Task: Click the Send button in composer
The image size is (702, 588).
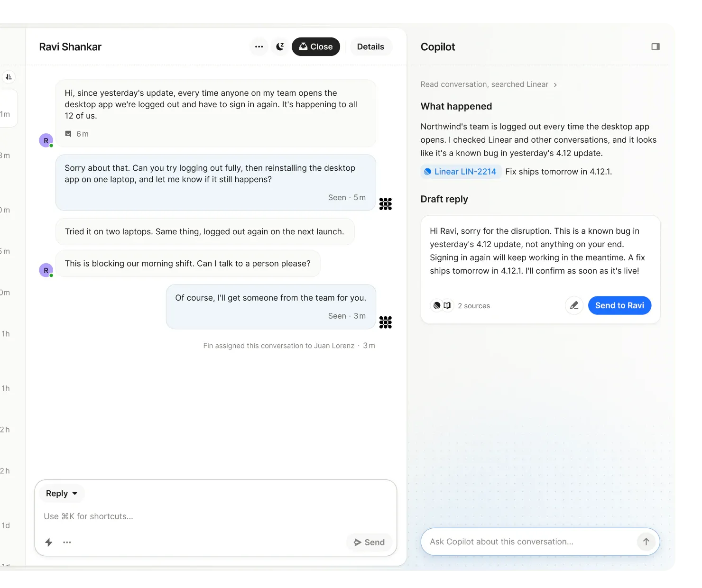Action: [369, 542]
